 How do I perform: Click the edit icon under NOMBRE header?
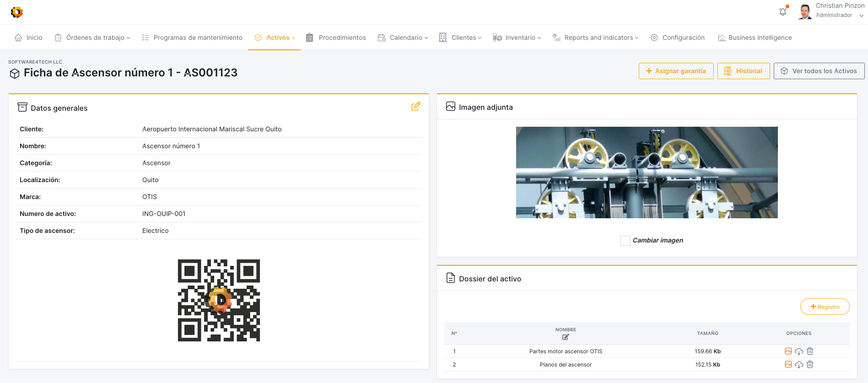click(x=566, y=337)
